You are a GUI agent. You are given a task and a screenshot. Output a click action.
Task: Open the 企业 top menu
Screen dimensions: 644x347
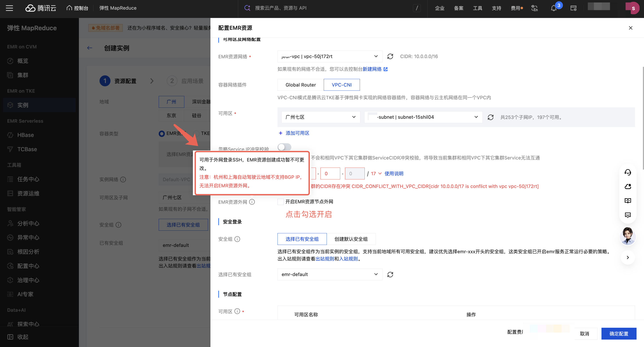coord(440,8)
